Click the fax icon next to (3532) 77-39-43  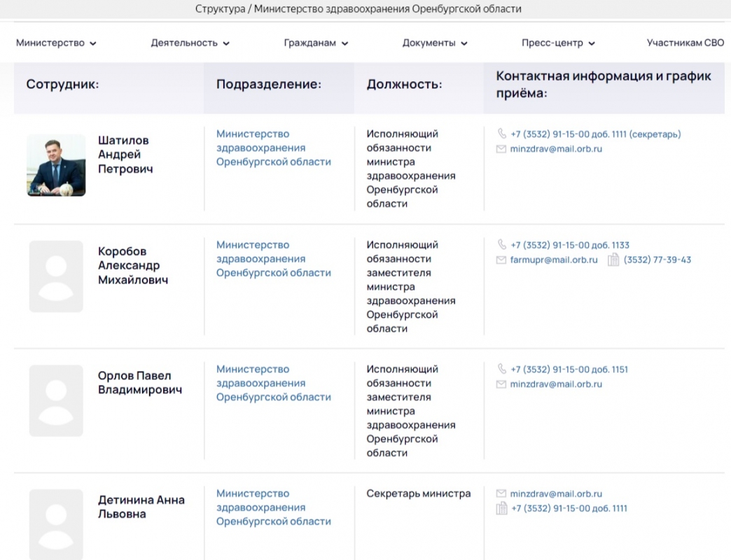613,260
